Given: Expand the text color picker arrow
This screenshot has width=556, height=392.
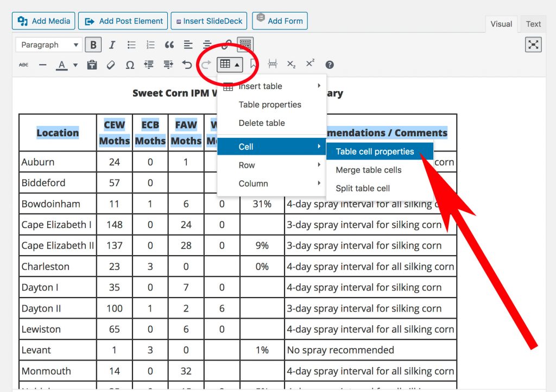Looking at the screenshot, I should 75,65.
